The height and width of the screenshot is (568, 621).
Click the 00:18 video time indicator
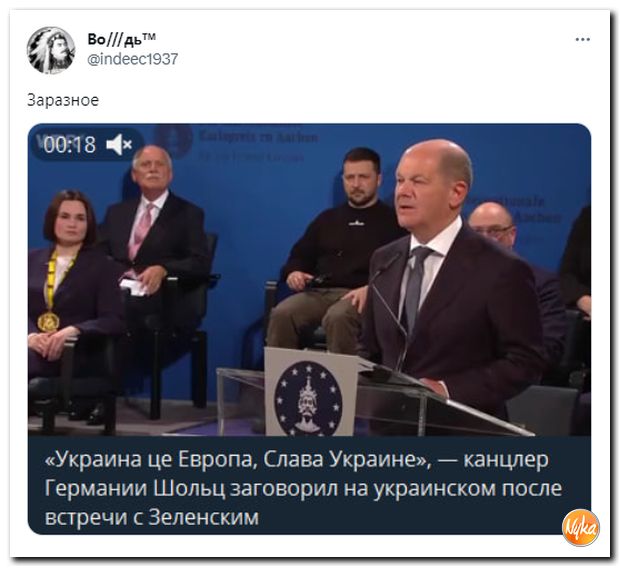69,145
